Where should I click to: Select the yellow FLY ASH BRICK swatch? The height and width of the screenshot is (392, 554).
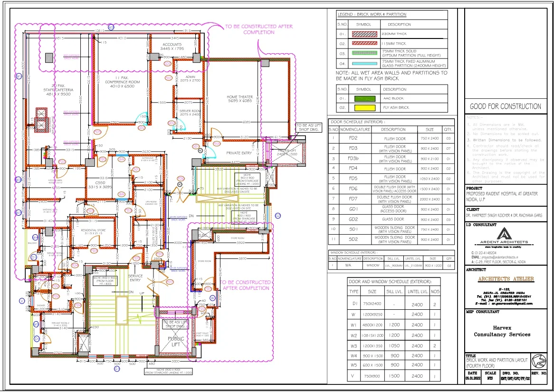click(x=364, y=107)
